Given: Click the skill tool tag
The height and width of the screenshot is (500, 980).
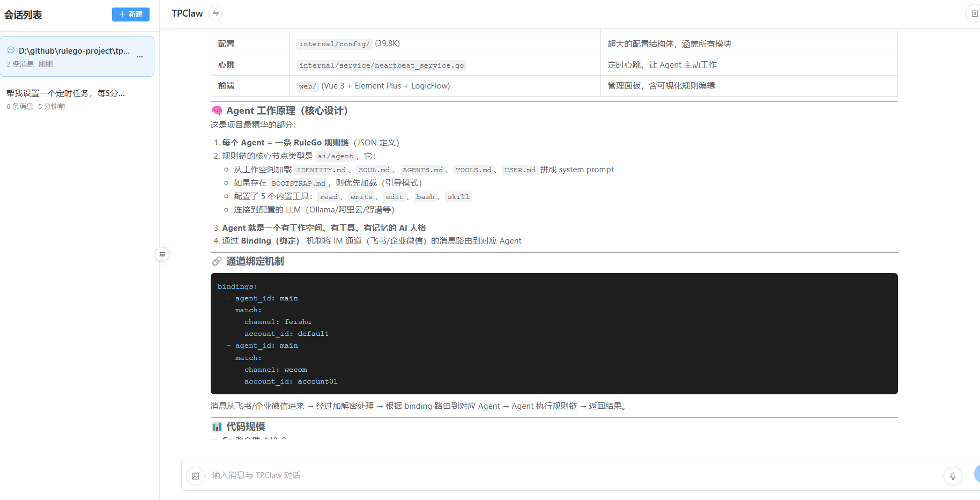Looking at the screenshot, I should point(458,197).
